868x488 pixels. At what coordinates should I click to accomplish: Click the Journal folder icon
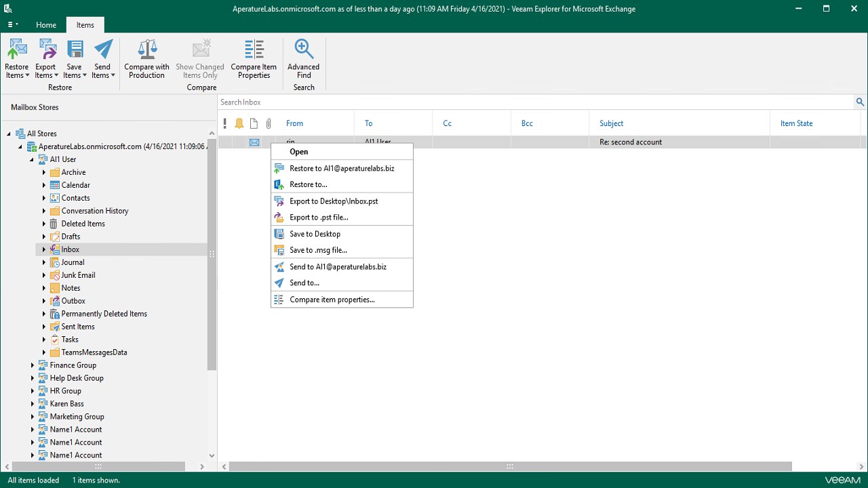tap(55, 262)
